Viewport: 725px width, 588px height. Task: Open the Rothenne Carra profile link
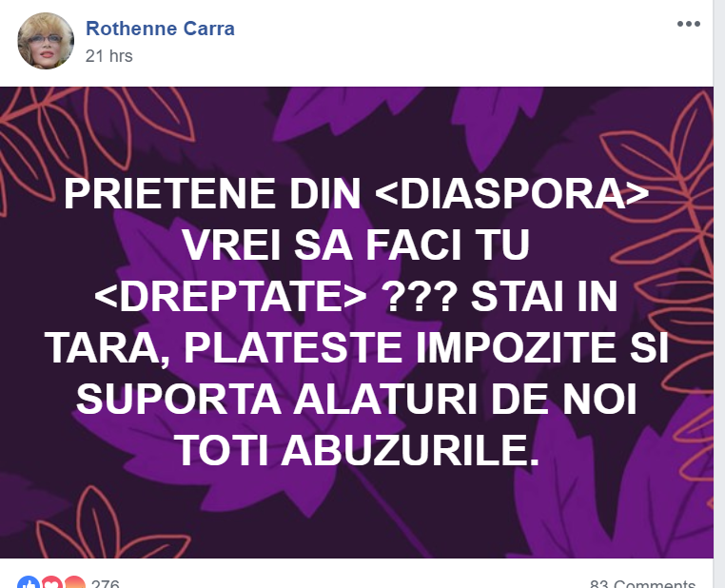[x=160, y=29]
